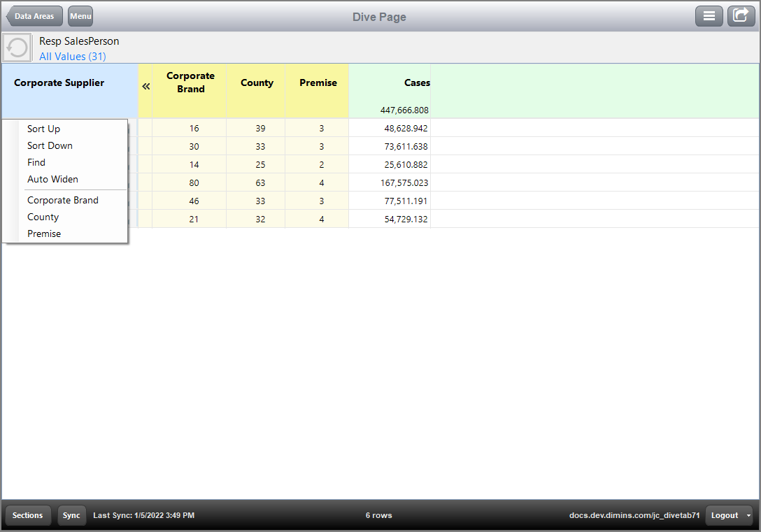Click the share/export icon at top right
This screenshot has width=761, height=532.
[741, 15]
